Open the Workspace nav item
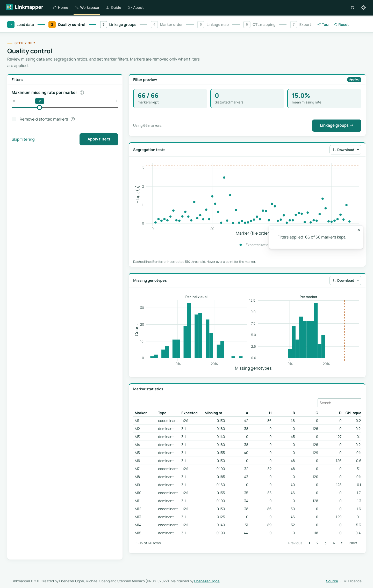The width and height of the screenshot is (373, 588). (87, 8)
